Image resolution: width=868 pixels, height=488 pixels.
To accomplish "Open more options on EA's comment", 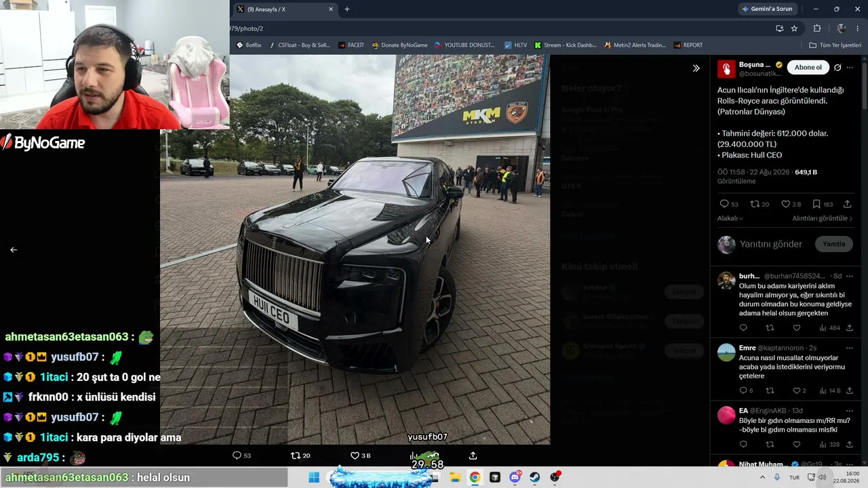I will (x=850, y=411).
